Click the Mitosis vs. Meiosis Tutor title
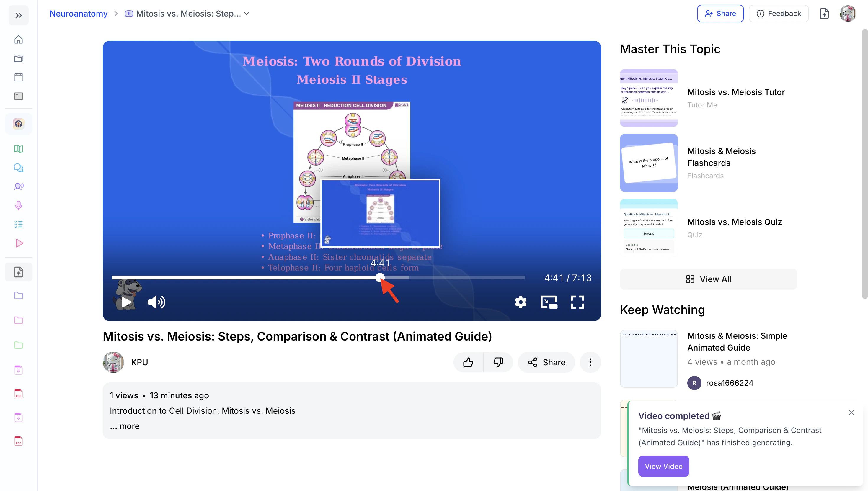Screen dimensions: 868x491 (736, 92)
